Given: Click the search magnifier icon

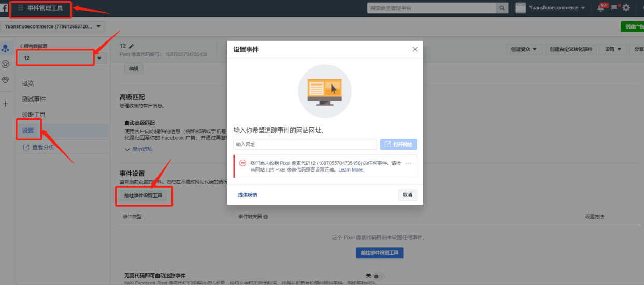Looking at the screenshot, I should tap(502, 8).
